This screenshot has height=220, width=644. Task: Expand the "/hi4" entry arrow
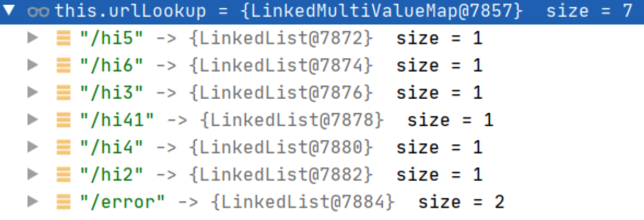pos(33,147)
